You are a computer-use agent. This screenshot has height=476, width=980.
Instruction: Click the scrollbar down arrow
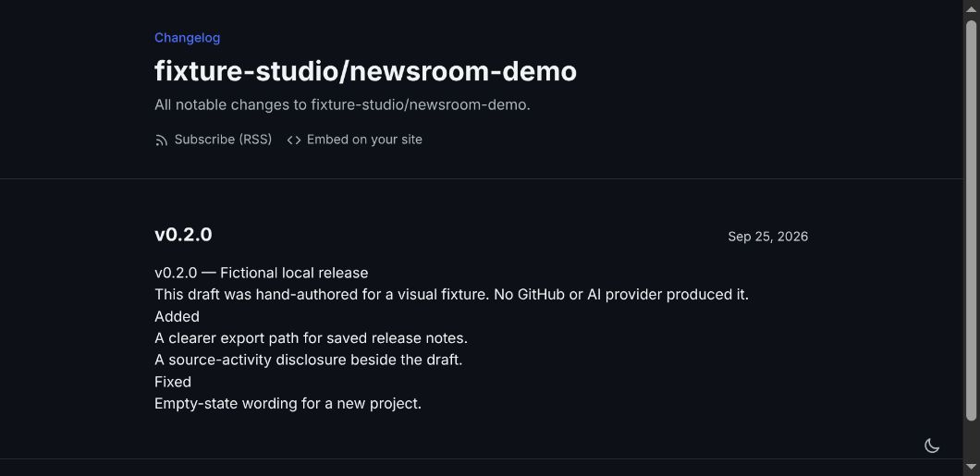pyautogui.click(x=972, y=468)
